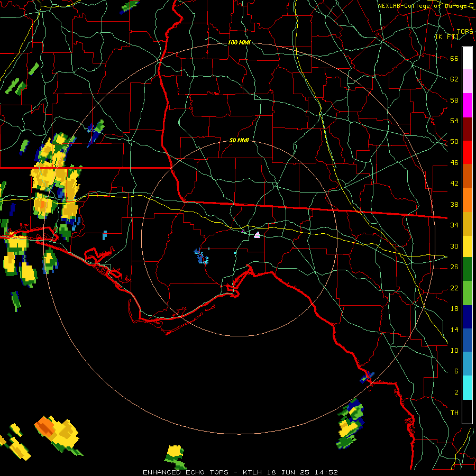Click the '100 NMI' range ring label
Screen dimensions: 476x476
(239, 42)
